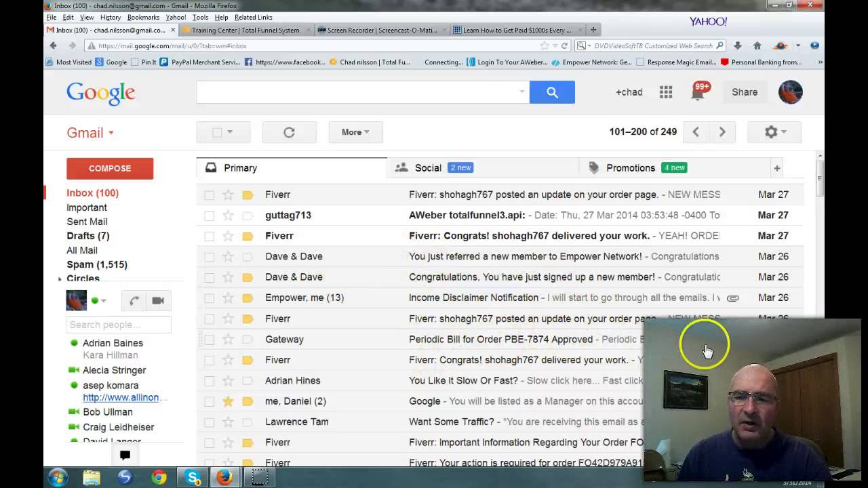This screenshot has width=868, height=488.
Task: Reload page from the address bar
Action: click(564, 45)
